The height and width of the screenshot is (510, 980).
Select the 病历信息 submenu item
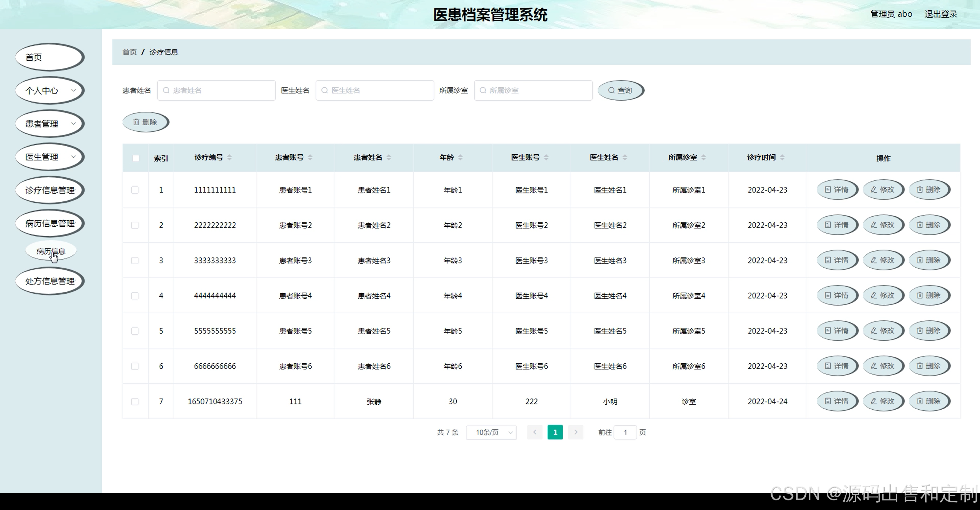(x=51, y=251)
